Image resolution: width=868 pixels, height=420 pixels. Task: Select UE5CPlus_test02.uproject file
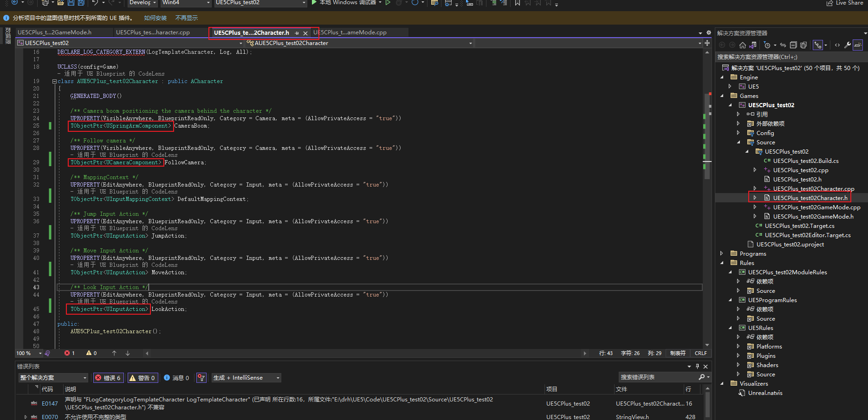(790, 244)
